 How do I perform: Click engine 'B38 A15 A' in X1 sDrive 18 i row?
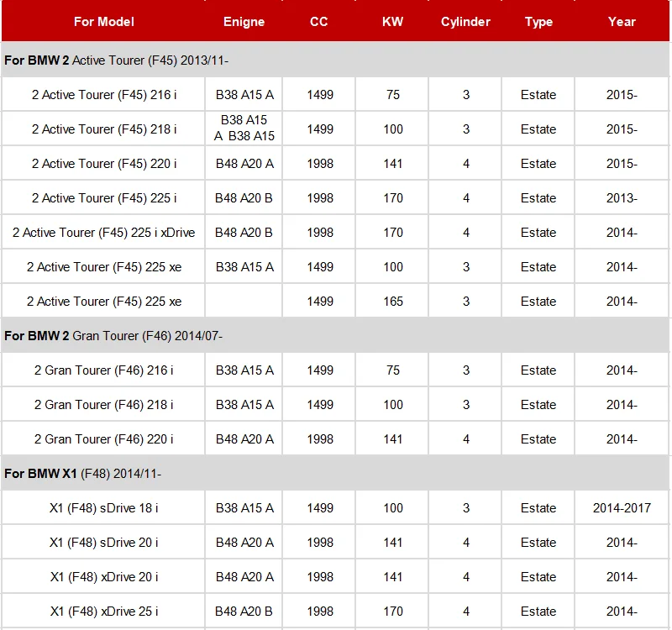(x=244, y=508)
